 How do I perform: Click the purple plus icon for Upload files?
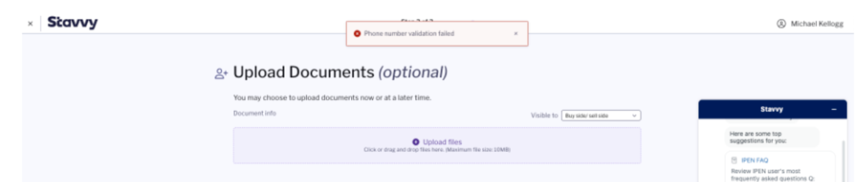tap(416, 142)
